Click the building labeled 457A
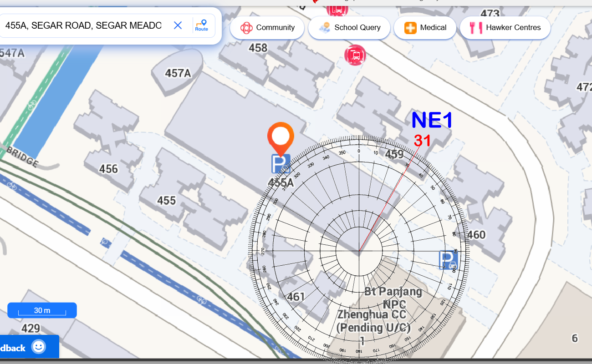This screenshot has height=364, width=592. [x=178, y=73]
